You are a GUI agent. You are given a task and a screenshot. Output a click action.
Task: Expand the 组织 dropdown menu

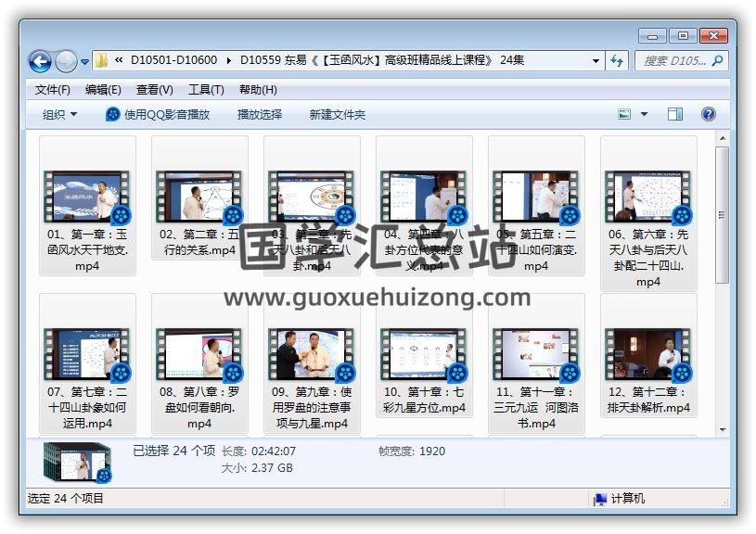pos(60,114)
